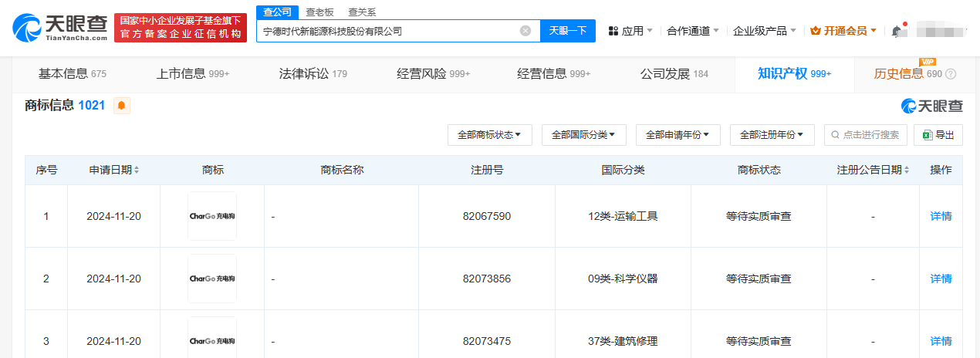Click the TianYanCha logo
This screenshot has width=980, height=358.
coord(60,28)
